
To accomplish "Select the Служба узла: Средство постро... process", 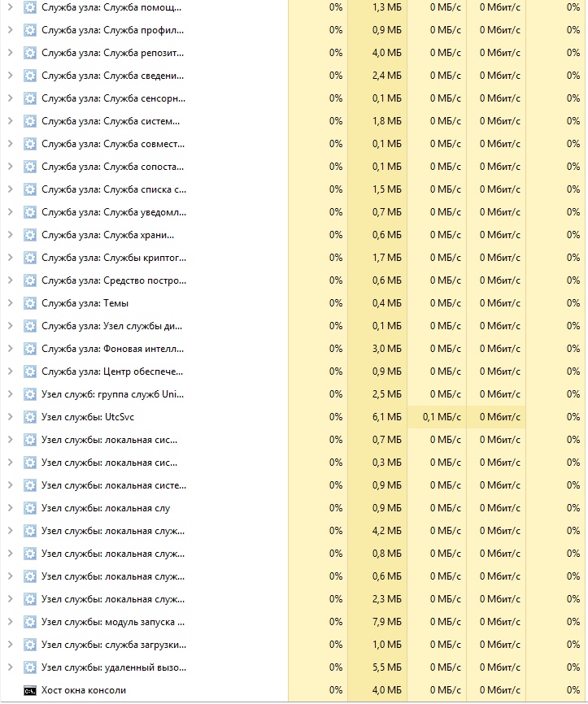I will pos(113,280).
